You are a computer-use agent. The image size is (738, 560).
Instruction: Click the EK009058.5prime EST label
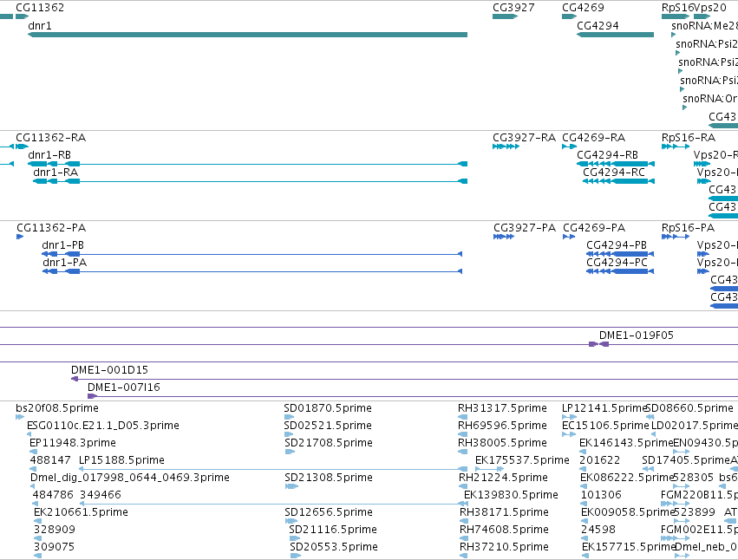tap(628, 512)
